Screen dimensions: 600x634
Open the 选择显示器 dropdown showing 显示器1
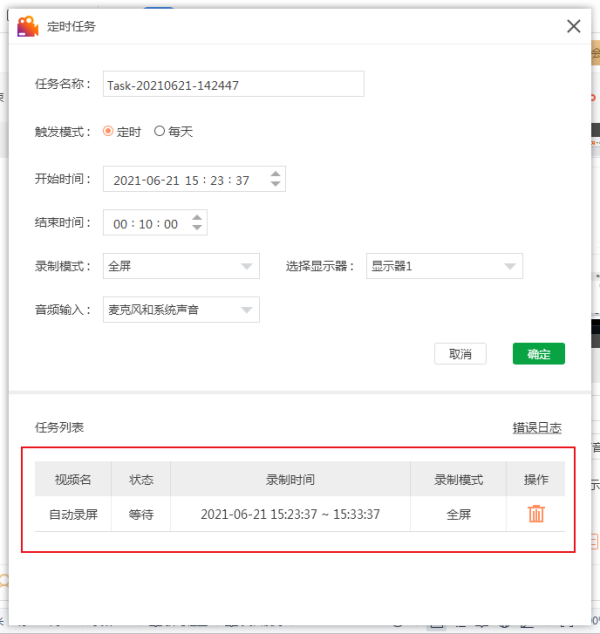tap(444, 266)
